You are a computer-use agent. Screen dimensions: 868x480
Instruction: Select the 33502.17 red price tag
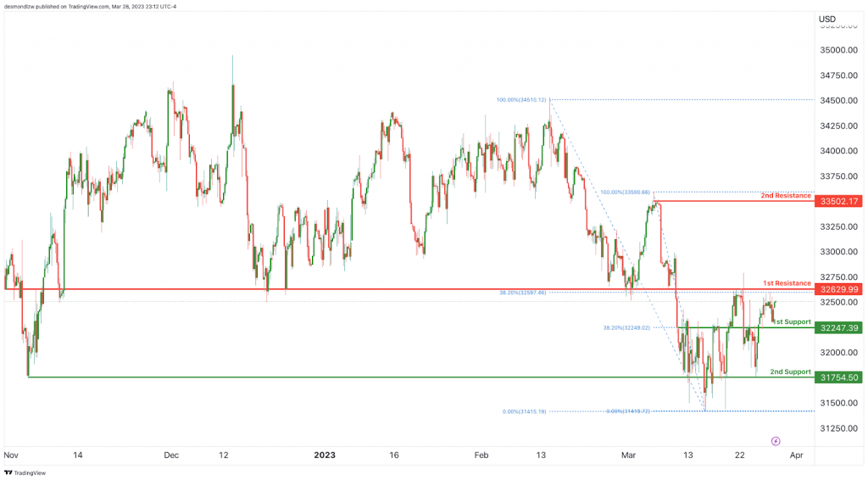pos(838,202)
